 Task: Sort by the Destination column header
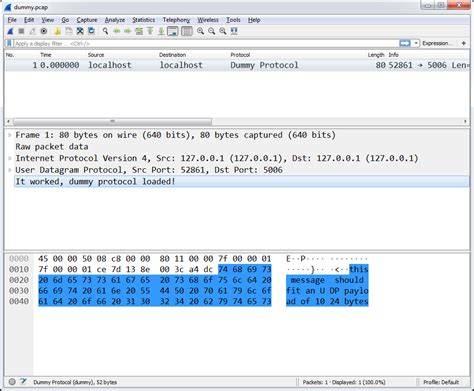tap(172, 55)
